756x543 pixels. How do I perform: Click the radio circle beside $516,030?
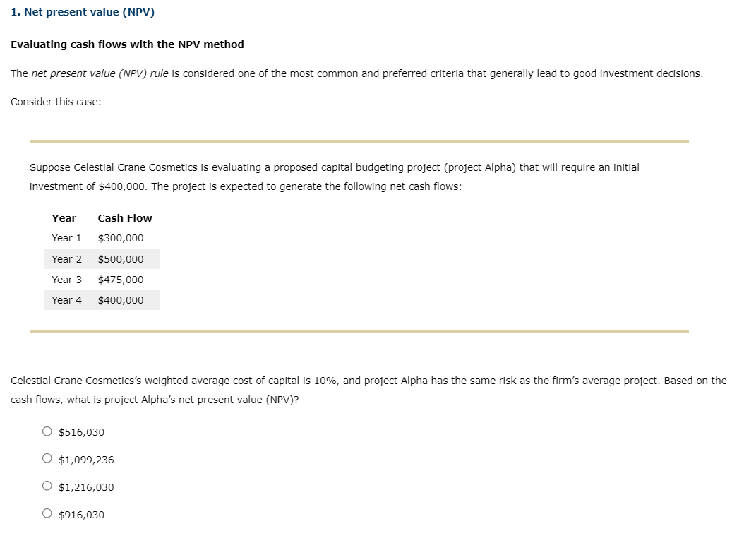47,431
